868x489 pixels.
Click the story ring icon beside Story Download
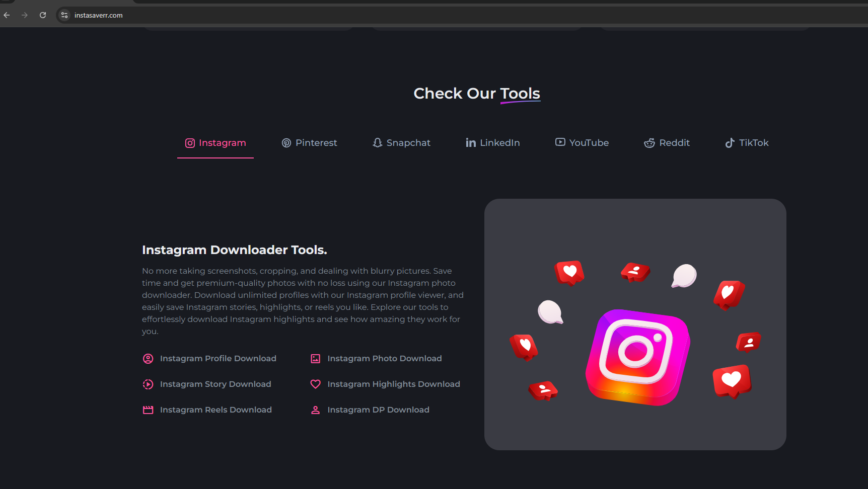(x=148, y=384)
